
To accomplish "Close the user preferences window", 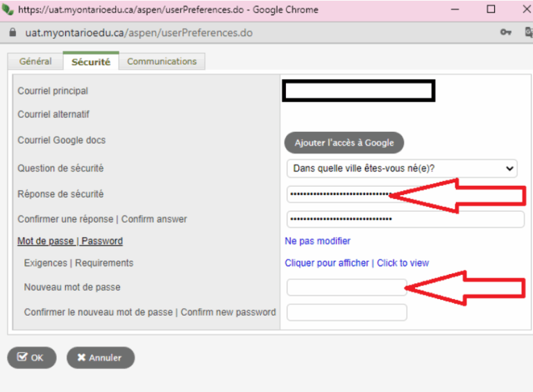I will (527, 9).
